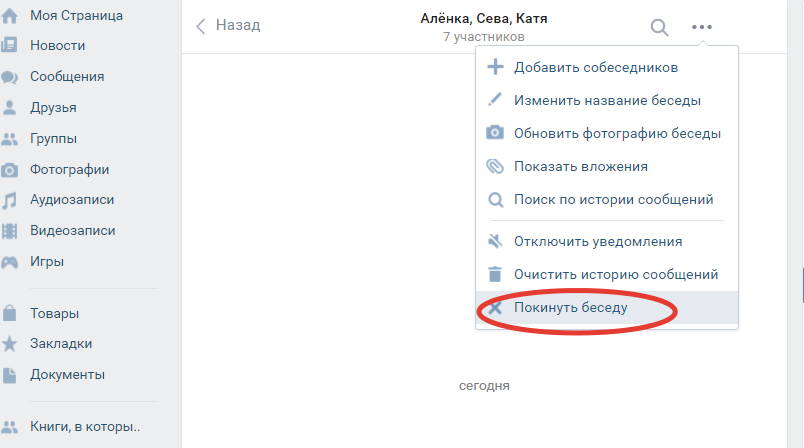The height and width of the screenshot is (448, 804).
Task: Click the Новости sidebar icon
Action: 10,46
